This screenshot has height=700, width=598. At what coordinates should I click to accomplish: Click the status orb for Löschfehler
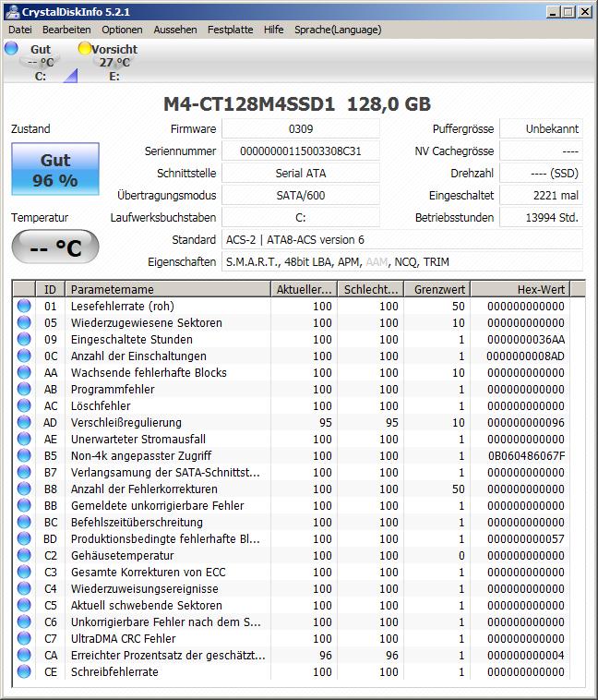pos(24,405)
